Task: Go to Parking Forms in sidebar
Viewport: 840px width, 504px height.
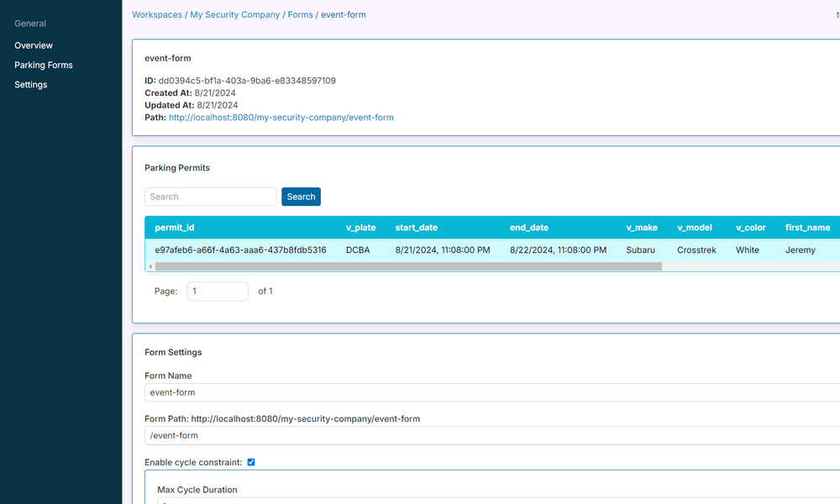Action: coord(44,65)
